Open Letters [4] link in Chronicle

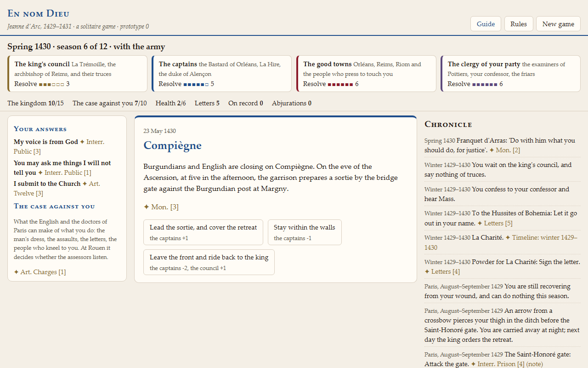[x=442, y=271]
